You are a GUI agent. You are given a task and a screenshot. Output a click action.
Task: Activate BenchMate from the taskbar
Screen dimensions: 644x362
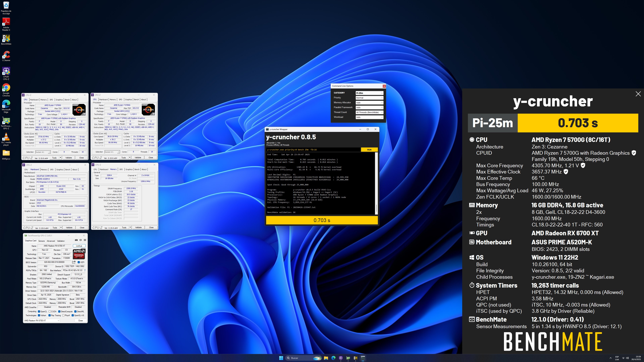click(x=355, y=358)
